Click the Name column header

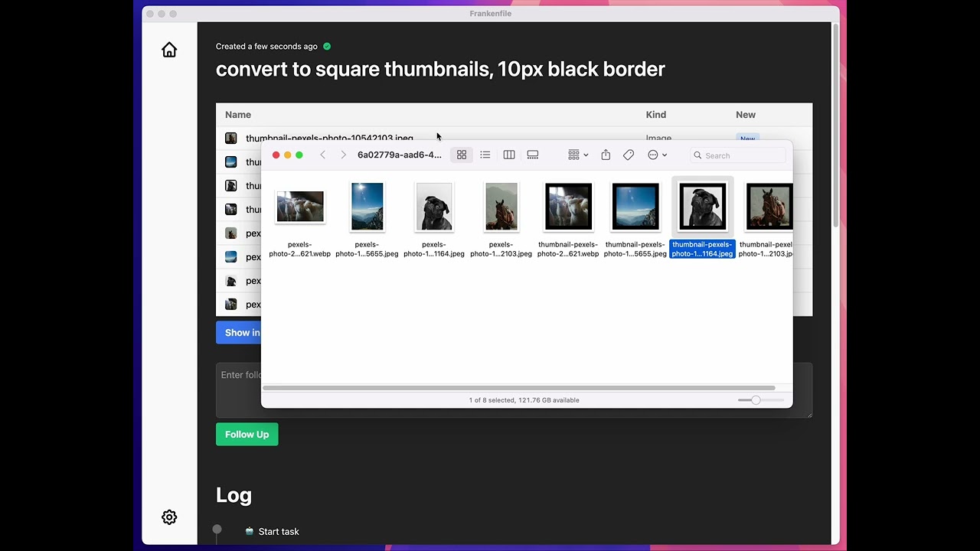pos(238,115)
